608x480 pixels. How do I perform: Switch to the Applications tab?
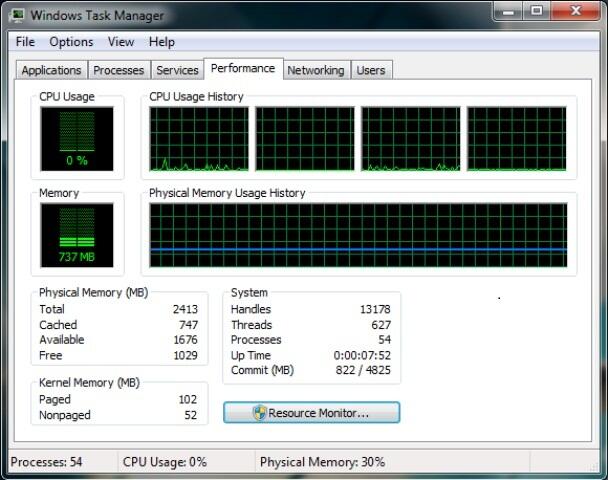(x=52, y=70)
